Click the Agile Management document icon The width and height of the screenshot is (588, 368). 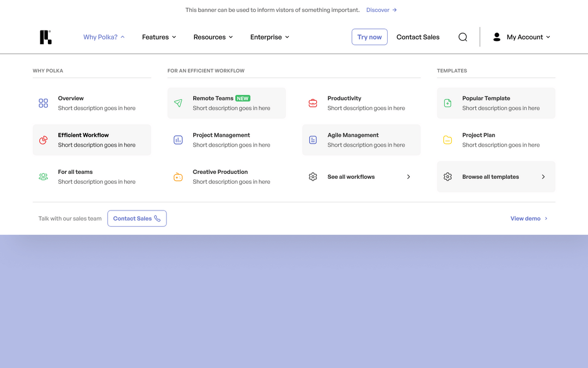pos(313,140)
